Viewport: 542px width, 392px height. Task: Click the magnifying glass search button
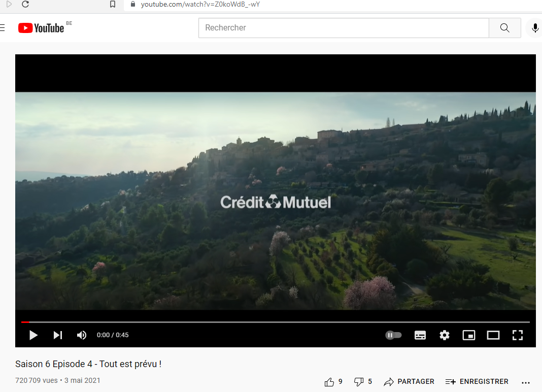click(x=504, y=28)
